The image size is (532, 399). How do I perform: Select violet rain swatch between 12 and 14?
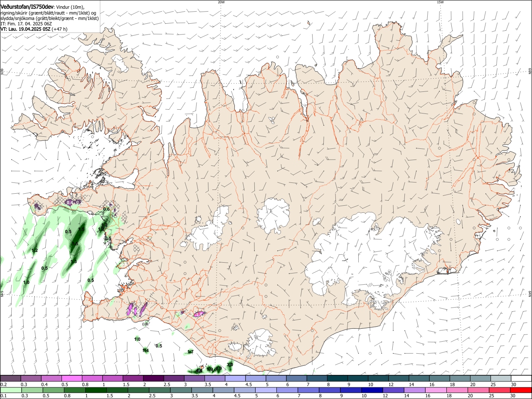[393, 390]
